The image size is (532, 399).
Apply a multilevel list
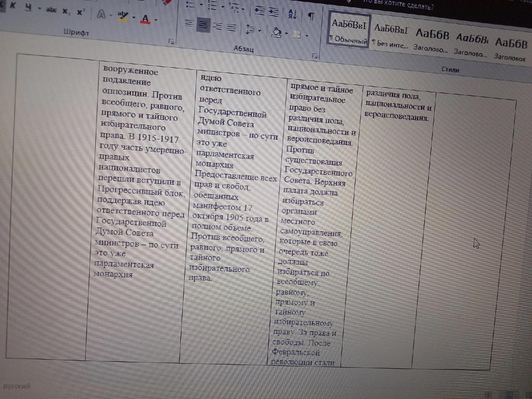(234, 8)
